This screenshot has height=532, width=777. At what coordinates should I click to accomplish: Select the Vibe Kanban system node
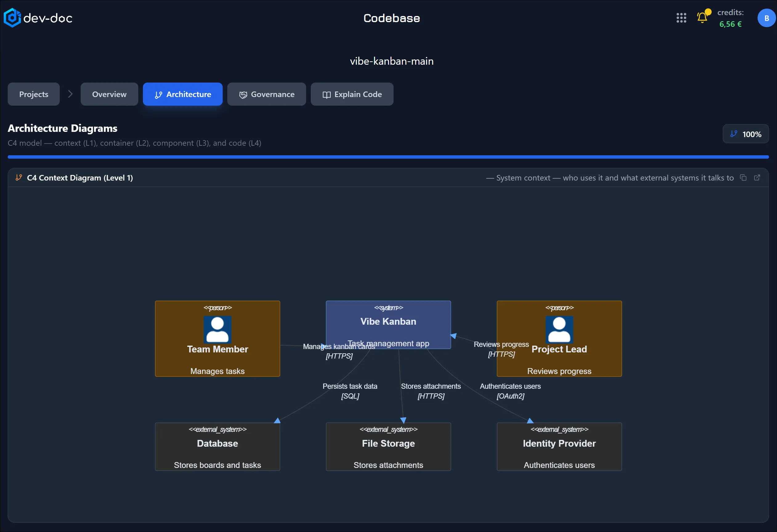coord(388,325)
